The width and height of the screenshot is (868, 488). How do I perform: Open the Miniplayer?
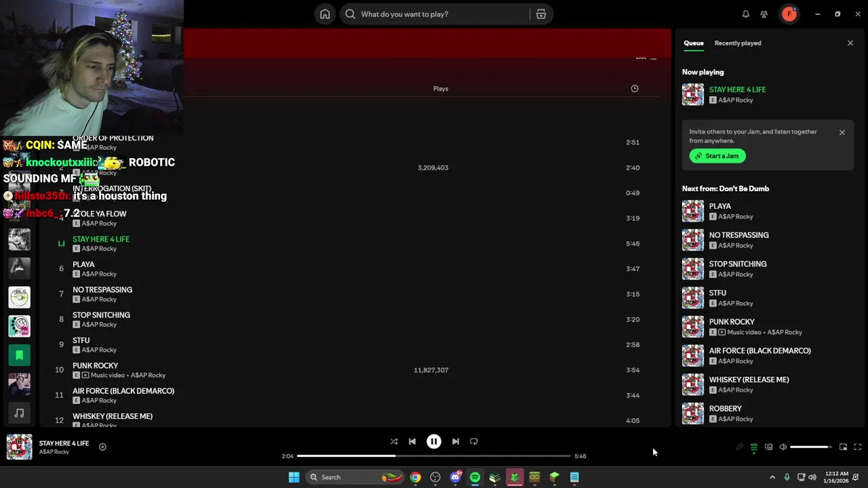(843, 447)
